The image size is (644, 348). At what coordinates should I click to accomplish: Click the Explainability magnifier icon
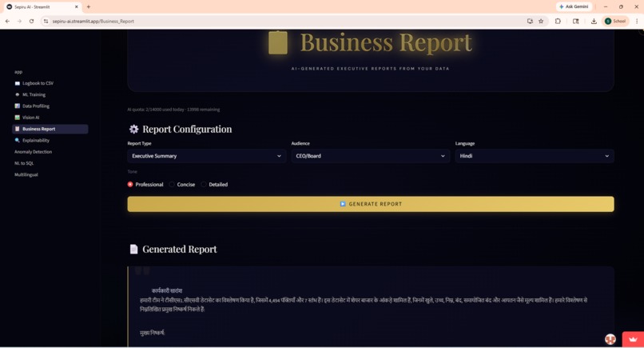point(18,140)
